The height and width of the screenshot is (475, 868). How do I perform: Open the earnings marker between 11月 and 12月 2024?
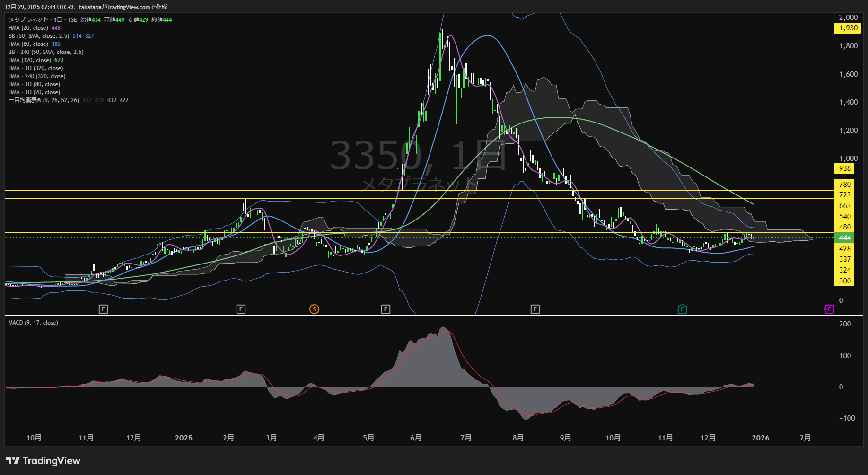[103, 309]
